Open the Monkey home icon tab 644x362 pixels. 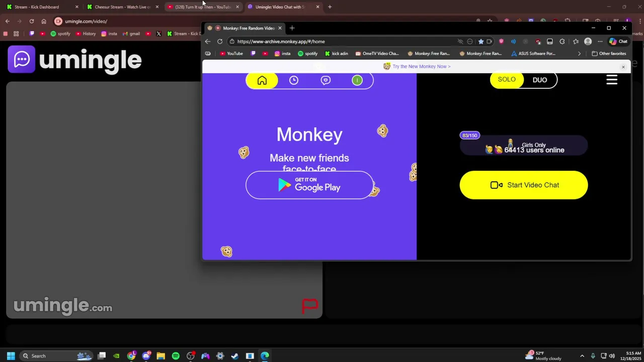(x=262, y=80)
